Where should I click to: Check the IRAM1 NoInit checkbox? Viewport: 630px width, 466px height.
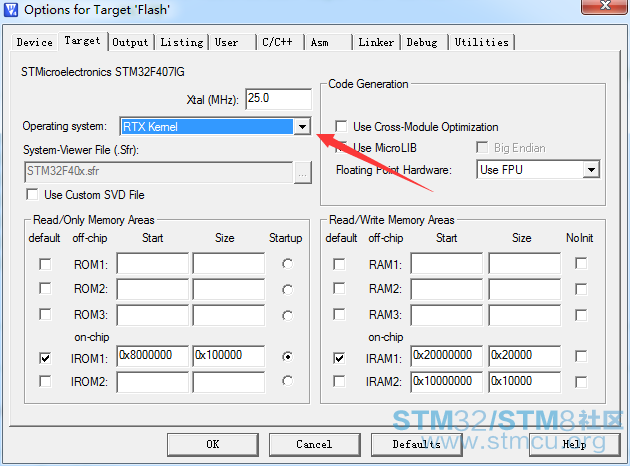pyautogui.click(x=581, y=356)
